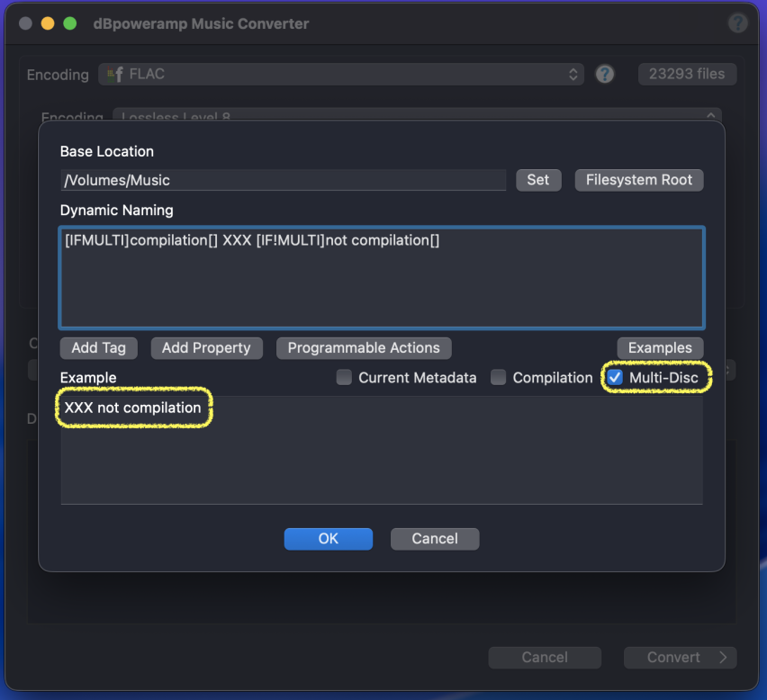Open the Add Property menu
The image size is (767, 700).
click(x=206, y=348)
